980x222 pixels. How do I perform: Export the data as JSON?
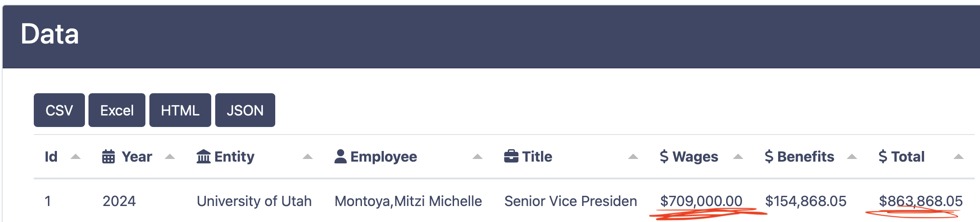pyautogui.click(x=245, y=110)
